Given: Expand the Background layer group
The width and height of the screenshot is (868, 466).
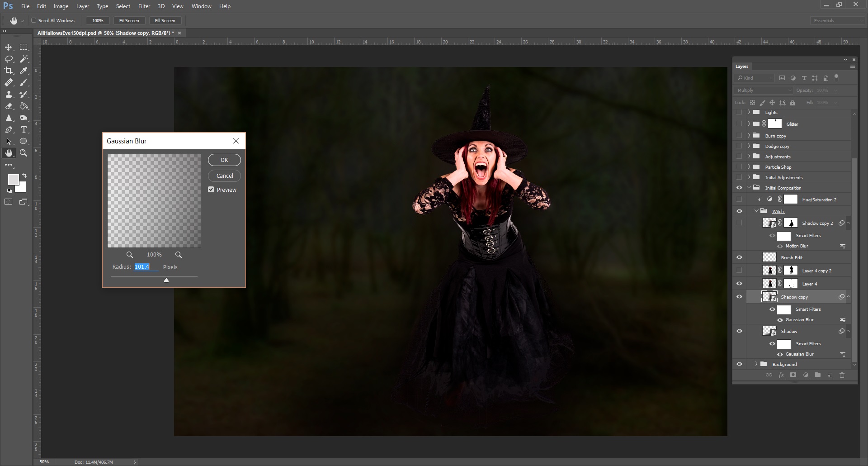Looking at the screenshot, I should (x=756, y=364).
